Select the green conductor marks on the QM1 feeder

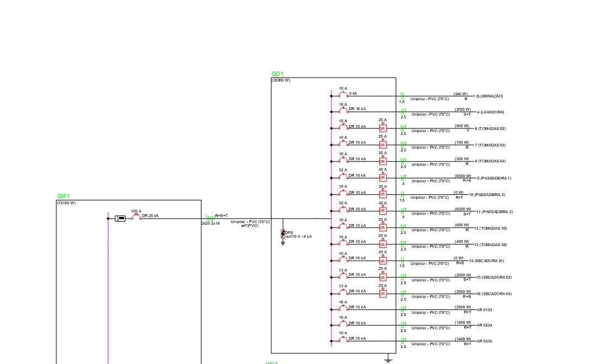point(210,218)
